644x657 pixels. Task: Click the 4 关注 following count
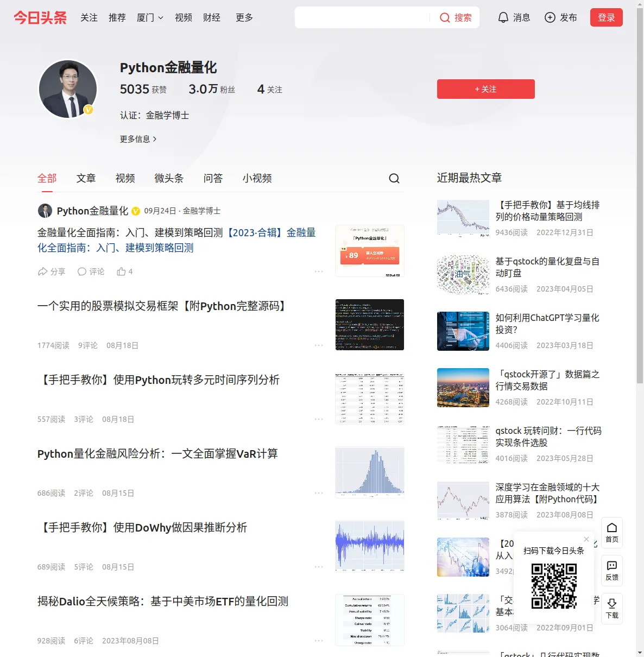click(270, 89)
